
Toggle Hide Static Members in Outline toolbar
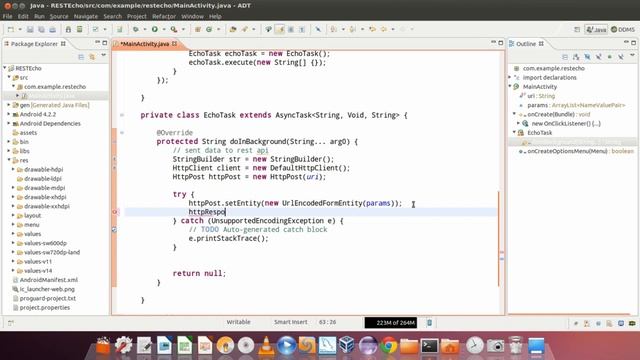pos(598,57)
